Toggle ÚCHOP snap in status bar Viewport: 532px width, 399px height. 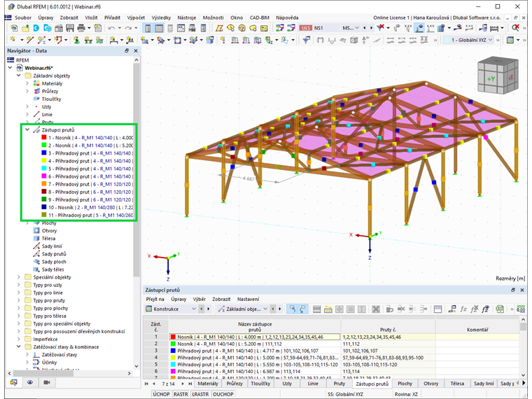click(161, 394)
